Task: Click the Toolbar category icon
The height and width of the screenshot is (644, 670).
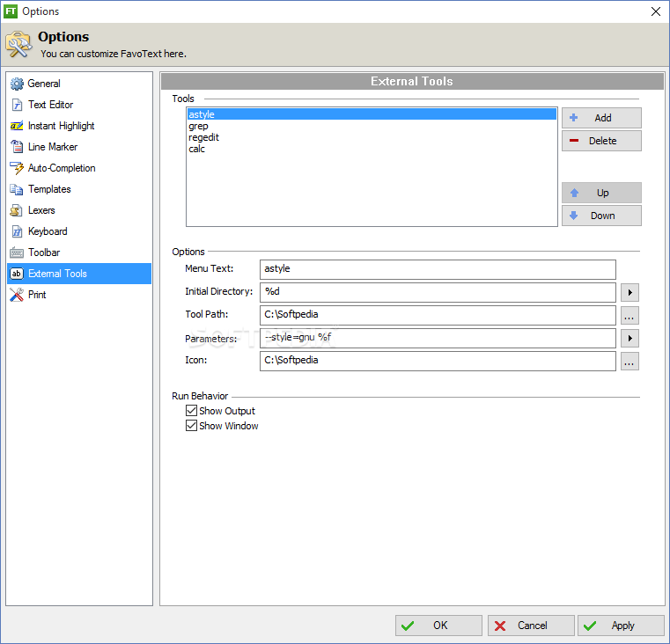Action: [17, 252]
